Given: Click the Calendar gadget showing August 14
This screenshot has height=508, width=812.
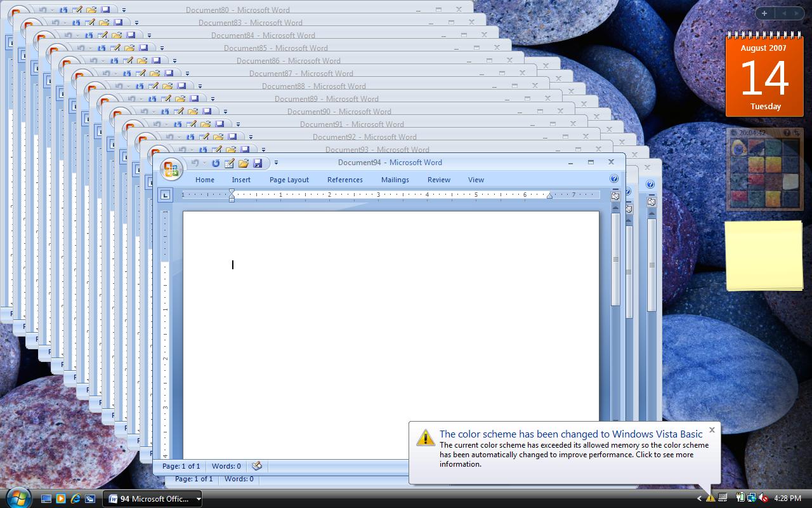Looking at the screenshot, I should click(x=764, y=75).
